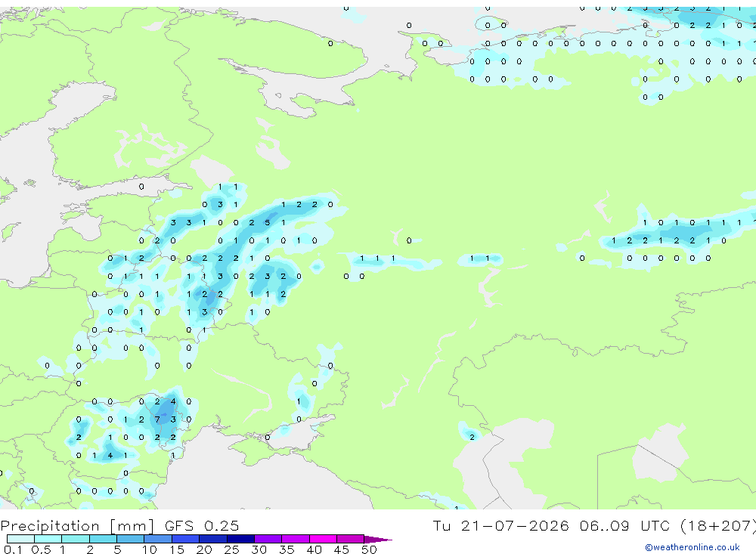Click the purple arrow tip above 50 mm
This screenshot has width=756, height=554.
click(378, 539)
